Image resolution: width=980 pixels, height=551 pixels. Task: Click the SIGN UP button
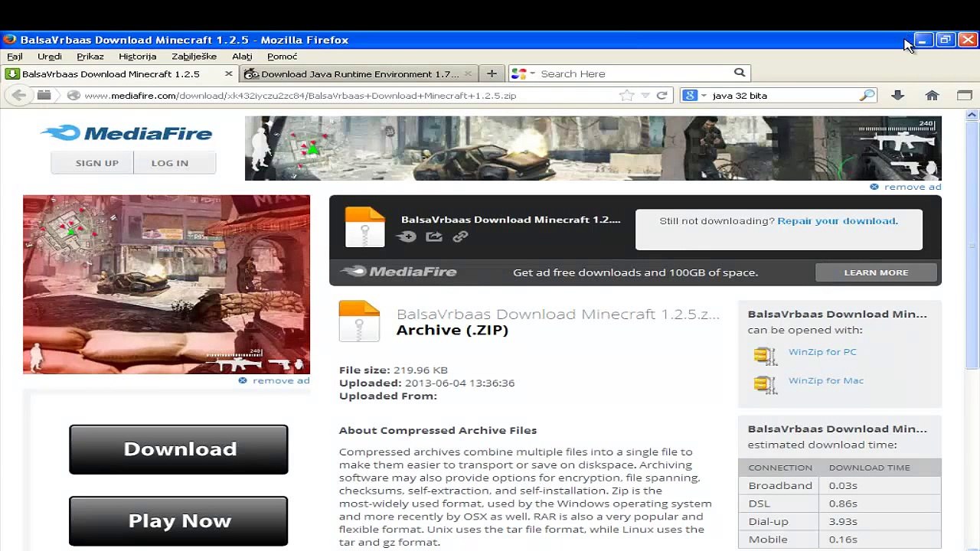(93, 163)
